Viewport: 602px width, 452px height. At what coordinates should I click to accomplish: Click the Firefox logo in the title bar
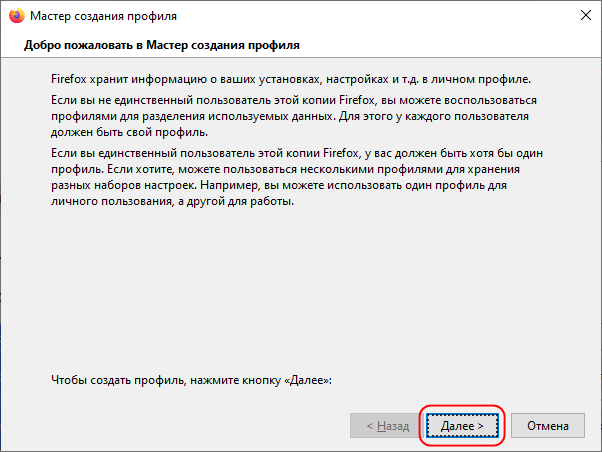[x=17, y=16]
